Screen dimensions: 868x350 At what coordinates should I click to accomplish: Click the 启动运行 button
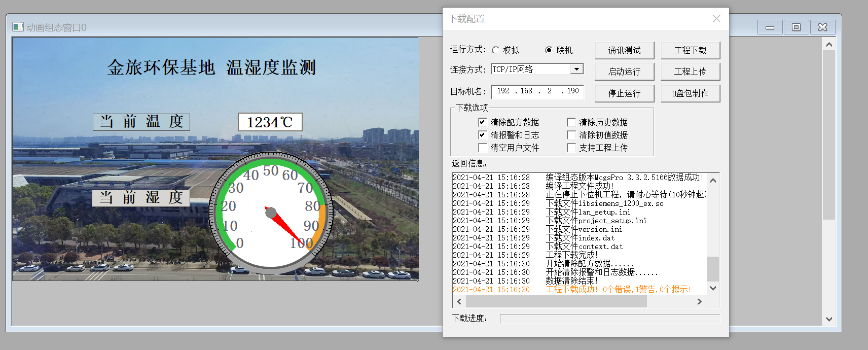[624, 72]
